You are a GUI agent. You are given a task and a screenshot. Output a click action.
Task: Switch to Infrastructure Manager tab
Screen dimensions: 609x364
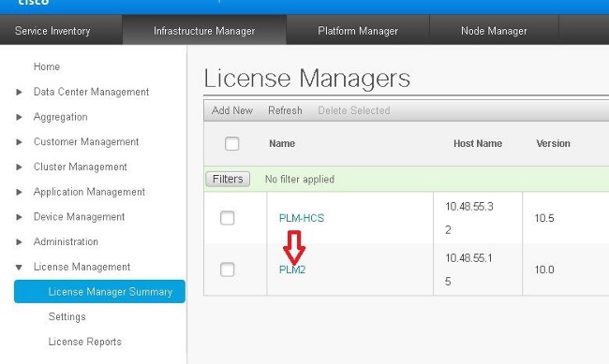[204, 31]
